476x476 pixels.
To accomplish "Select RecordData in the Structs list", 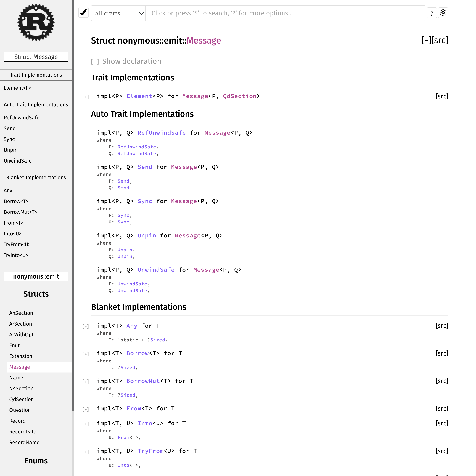I will 23,432.
